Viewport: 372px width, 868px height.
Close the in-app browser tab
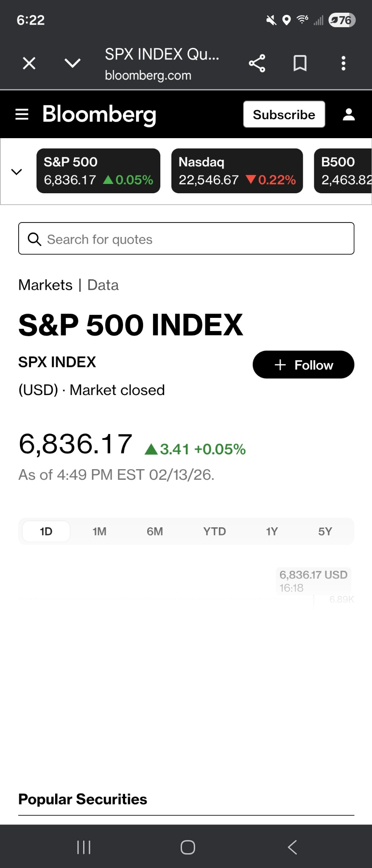point(29,64)
